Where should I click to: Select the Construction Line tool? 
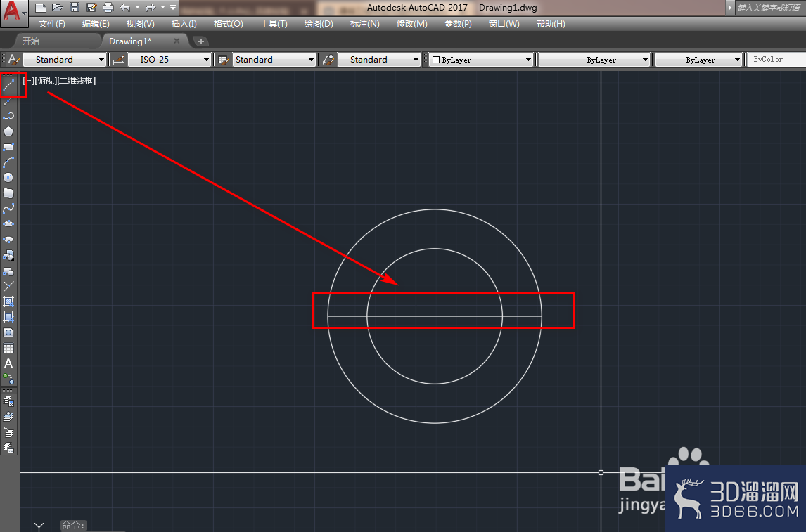[8, 101]
